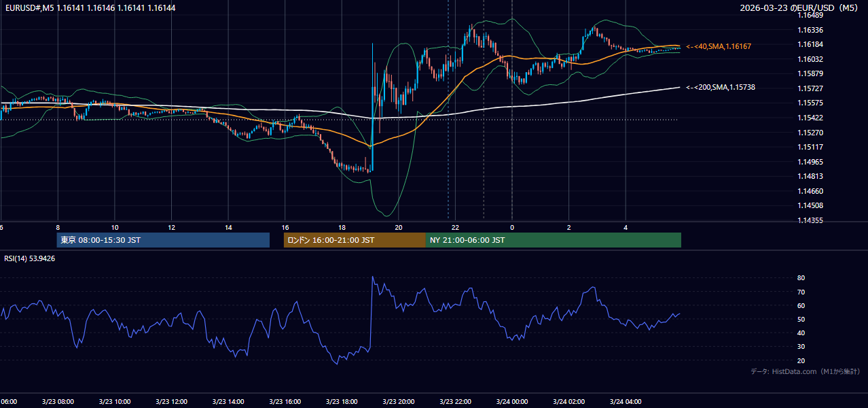Click the London session bar 16:00-21:00 JST
The width and height of the screenshot is (868, 408).
coord(355,240)
